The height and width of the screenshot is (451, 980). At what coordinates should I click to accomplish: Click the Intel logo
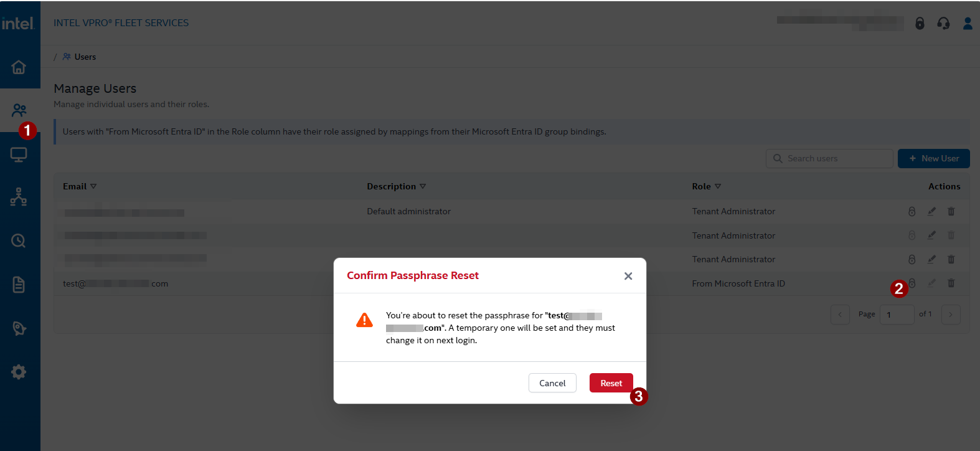[17, 23]
